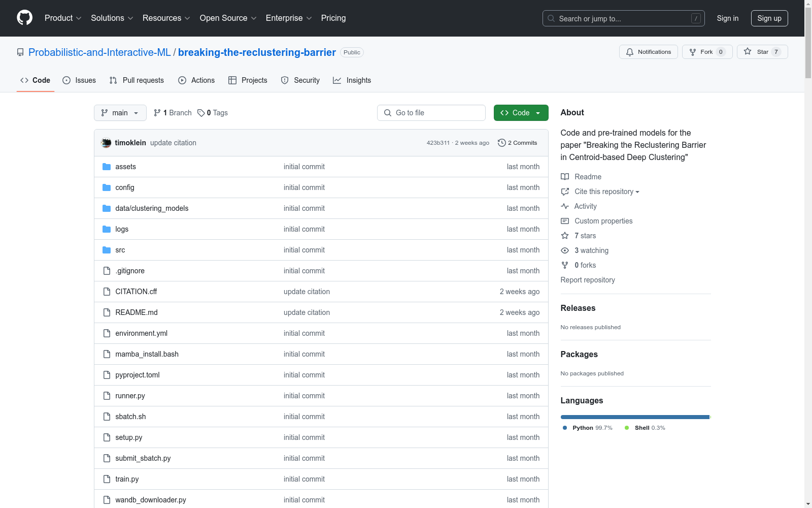Click the watching eye icon

point(565,250)
